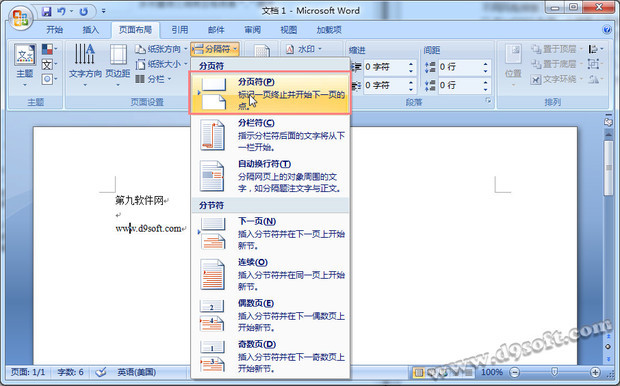Image resolution: width=620 pixels, height=386 pixels.
Task: Open align objects dropdown icon
Action: (595, 49)
